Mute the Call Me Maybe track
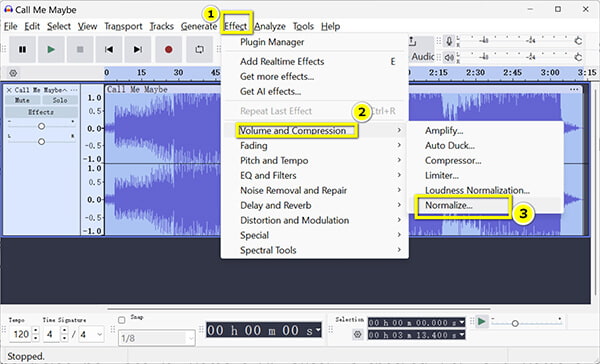 point(22,100)
